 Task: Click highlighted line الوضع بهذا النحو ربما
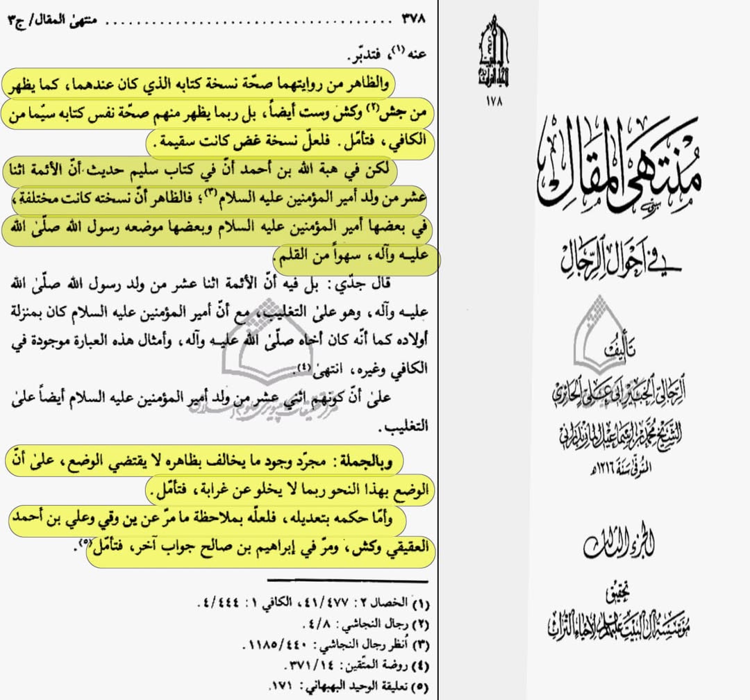[290, 490]
